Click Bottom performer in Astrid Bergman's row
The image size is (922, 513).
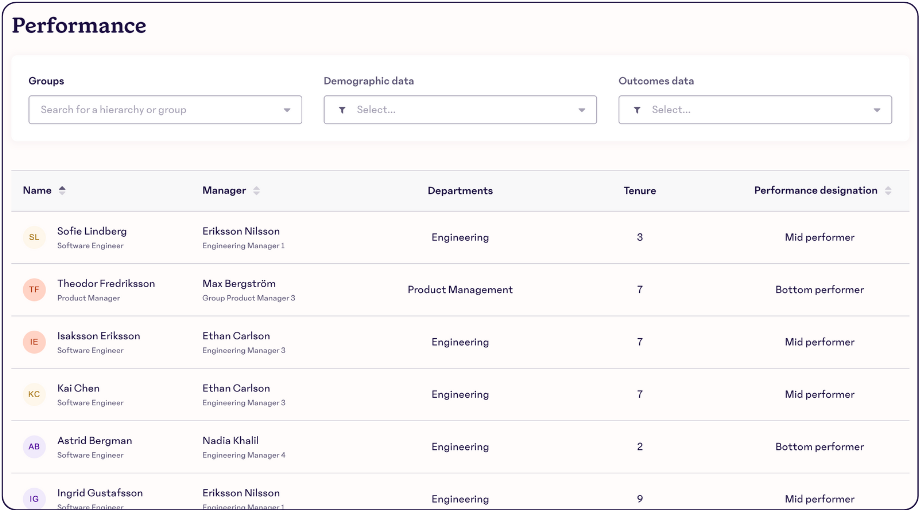pos(819,447)
